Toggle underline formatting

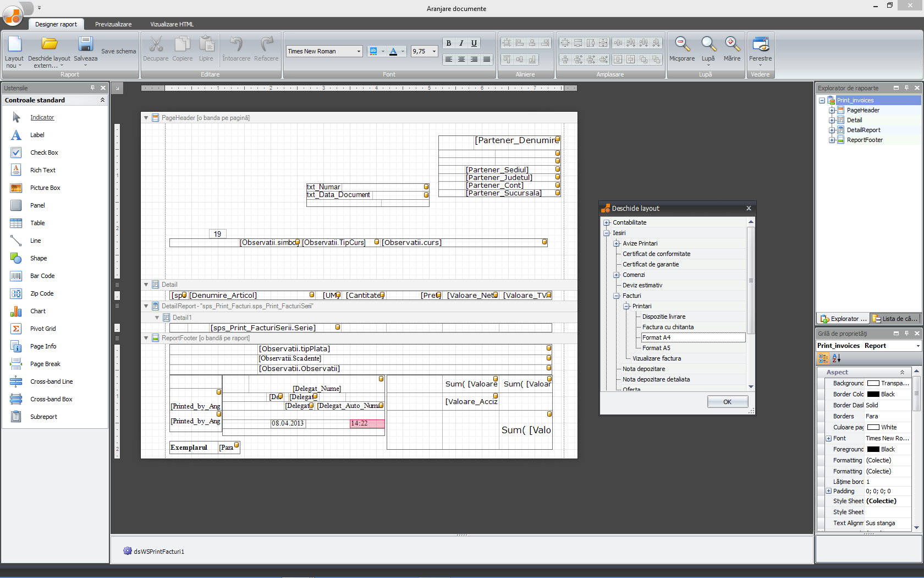tap(474, 43)
